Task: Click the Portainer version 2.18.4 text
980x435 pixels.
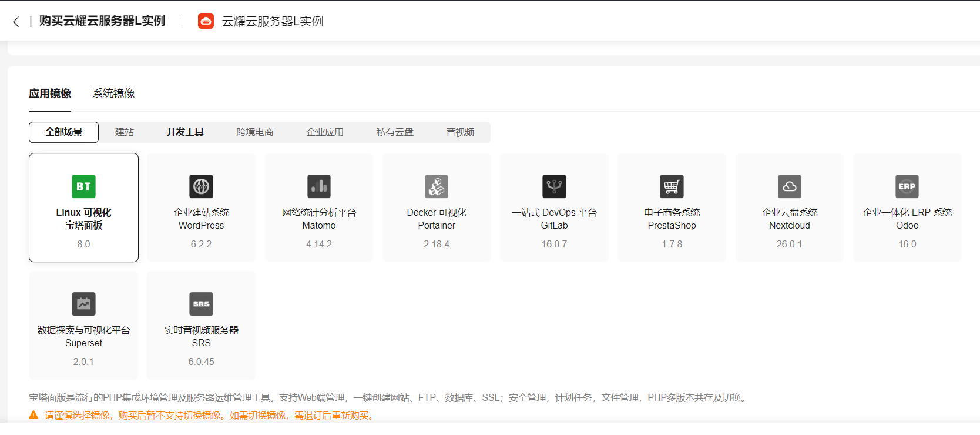Action: point(437,244)
